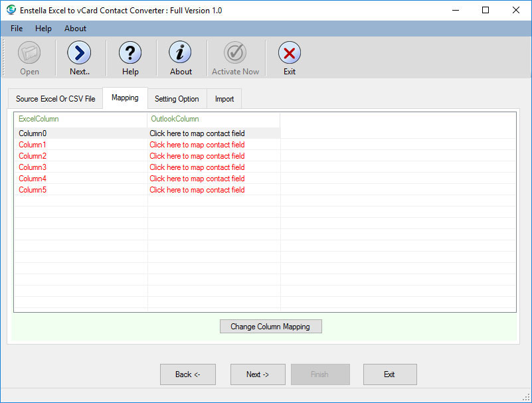Click the About info icon

coord(180,53)
